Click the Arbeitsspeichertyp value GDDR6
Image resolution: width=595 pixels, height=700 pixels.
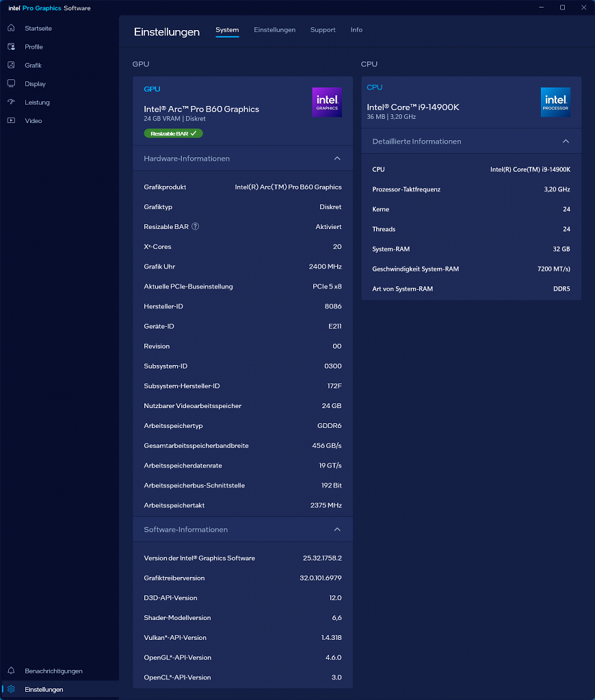coord(329,425)
